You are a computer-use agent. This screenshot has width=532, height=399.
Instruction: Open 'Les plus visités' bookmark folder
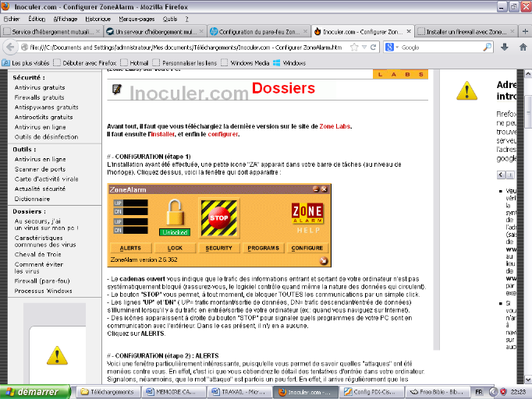click(x=26, y=63)
